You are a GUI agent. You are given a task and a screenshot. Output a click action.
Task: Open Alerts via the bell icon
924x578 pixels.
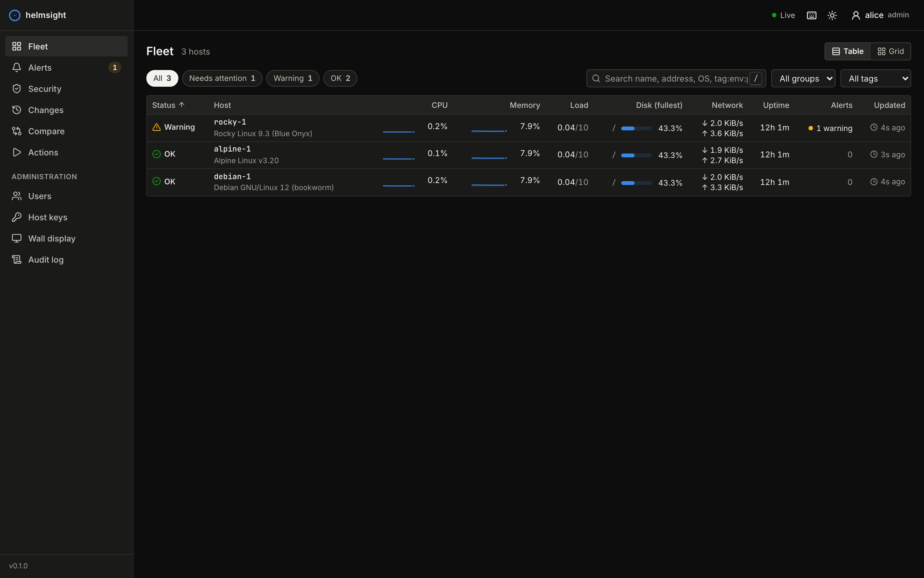click(16, 68)
